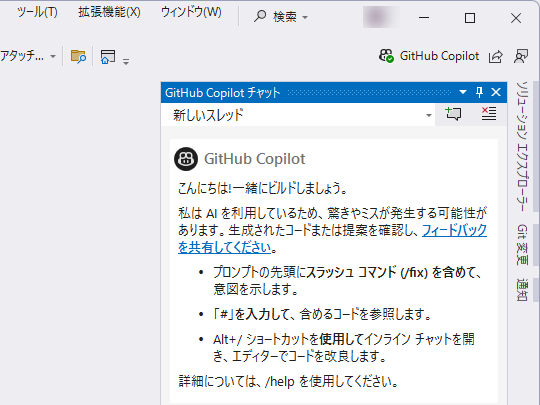Open the 通知 side tab

click(x=522, y=290)
